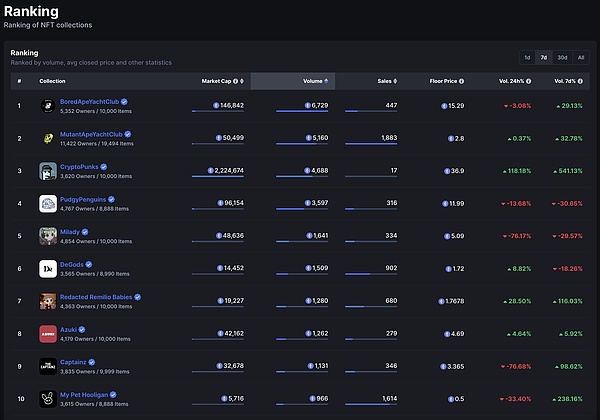Image resolution: width=600 pixels, height=420 pixels.
Task: Click the BoredApeYachtClub volume bar
Action: [x=301, y=112]
